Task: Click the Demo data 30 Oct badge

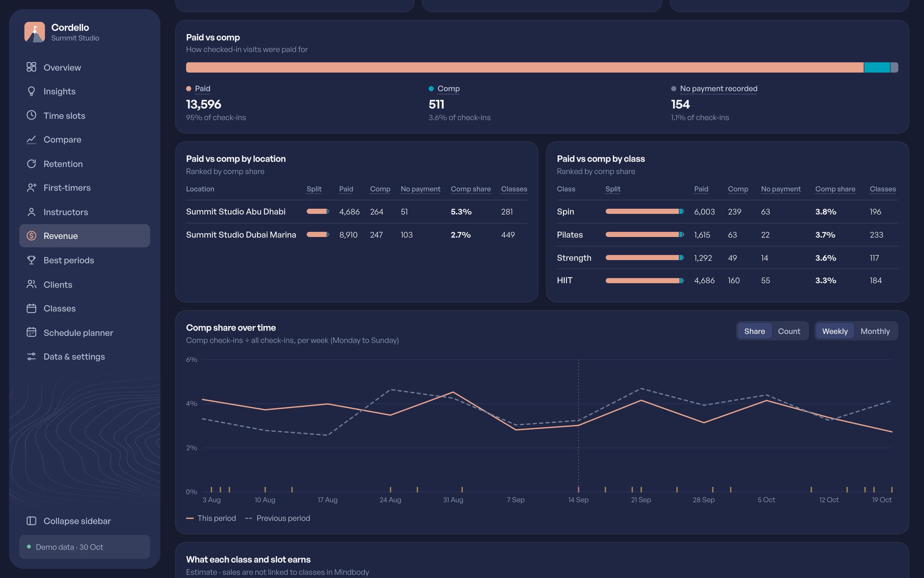Action: [x=84, y=547]
